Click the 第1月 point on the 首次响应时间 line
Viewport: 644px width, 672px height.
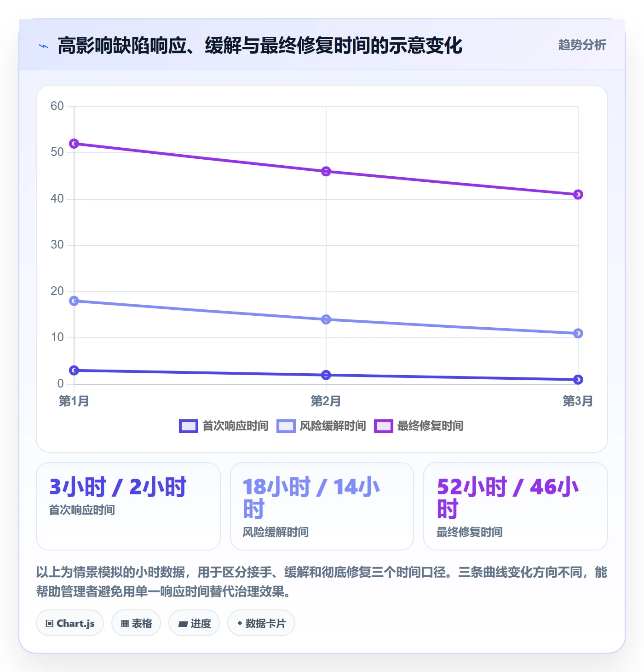click(x=74, y=371)
